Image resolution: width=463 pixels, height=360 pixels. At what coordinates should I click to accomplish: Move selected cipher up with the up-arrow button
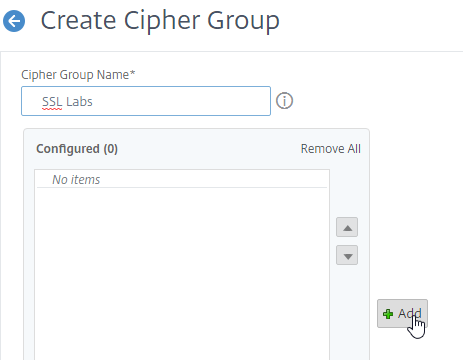click(347, 227)
